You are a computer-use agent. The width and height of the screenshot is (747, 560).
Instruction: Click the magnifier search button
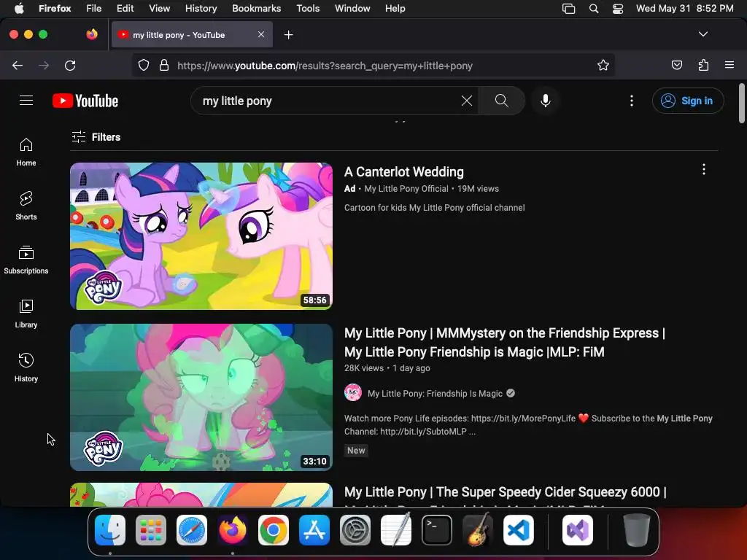pyautogui.click(x=502, y=101)
